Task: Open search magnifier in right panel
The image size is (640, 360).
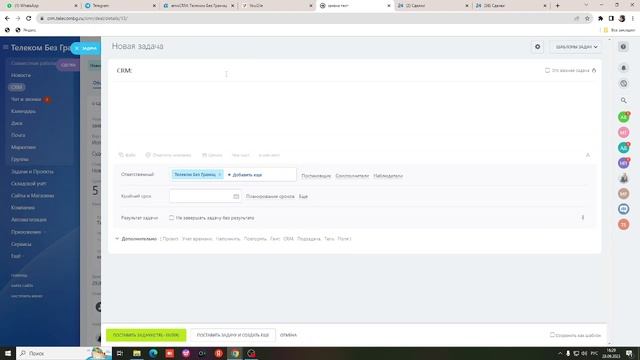Action: click(x=623, y=100)
